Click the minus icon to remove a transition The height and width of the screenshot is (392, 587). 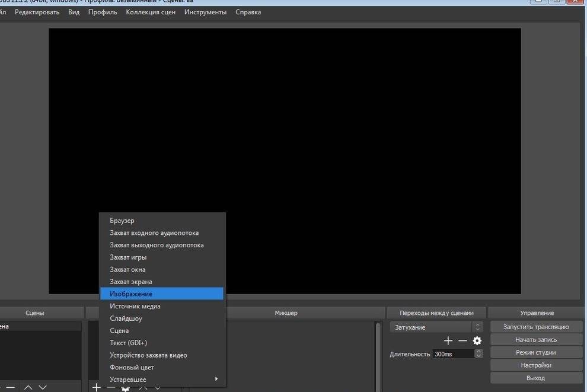pos(462,340)
